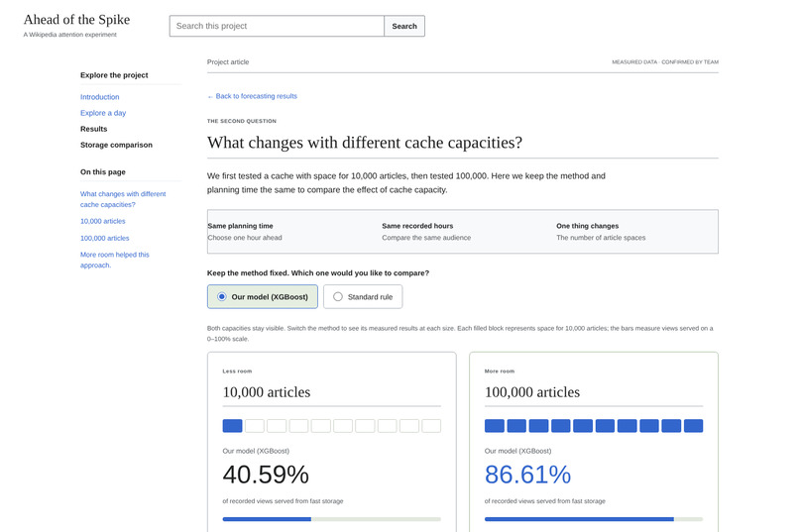Viewport: 799px width, 532px height.
Task: Jump to More room helped this approach
Action: 115,260
